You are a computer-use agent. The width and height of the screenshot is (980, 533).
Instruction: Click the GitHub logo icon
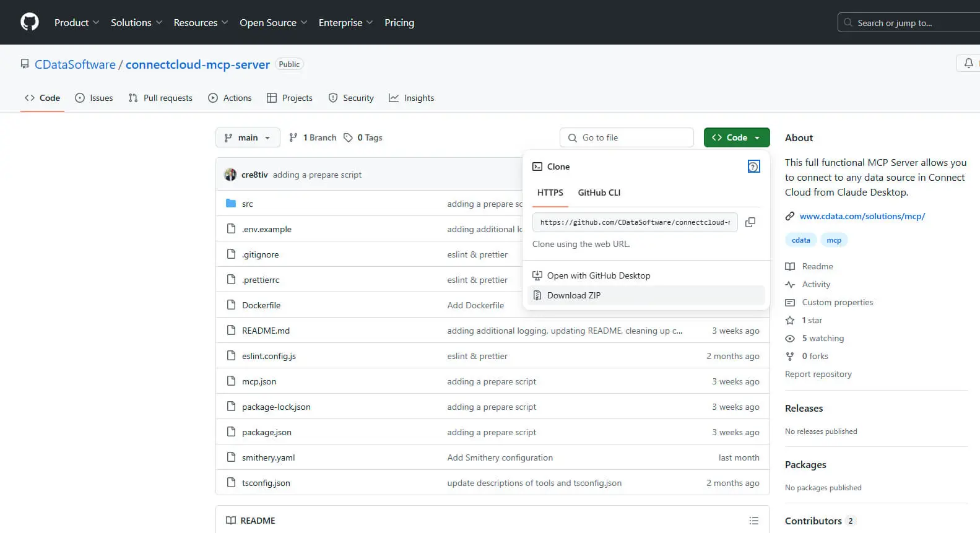pos(30,22)
